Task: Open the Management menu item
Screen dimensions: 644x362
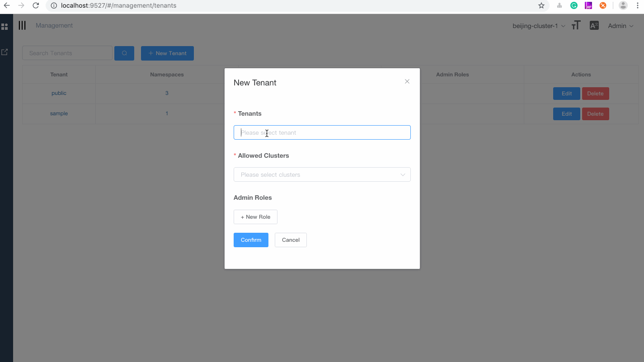Action: 54,25
